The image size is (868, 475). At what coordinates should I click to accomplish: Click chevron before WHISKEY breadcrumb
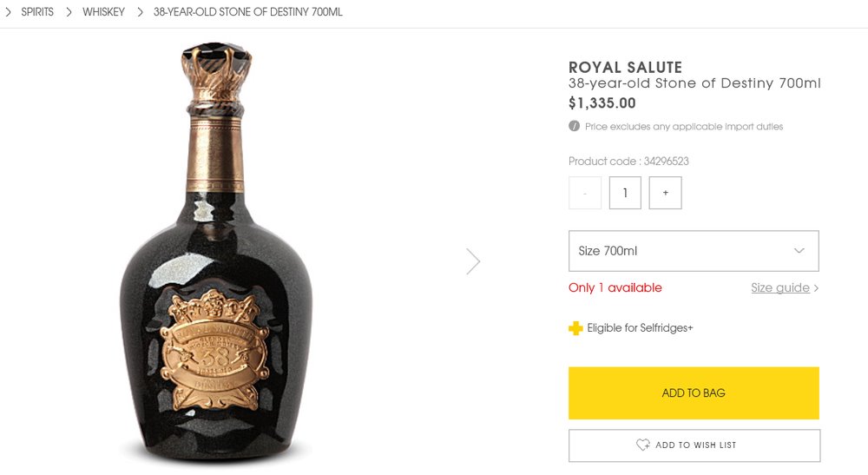click(x=69, y=12)
